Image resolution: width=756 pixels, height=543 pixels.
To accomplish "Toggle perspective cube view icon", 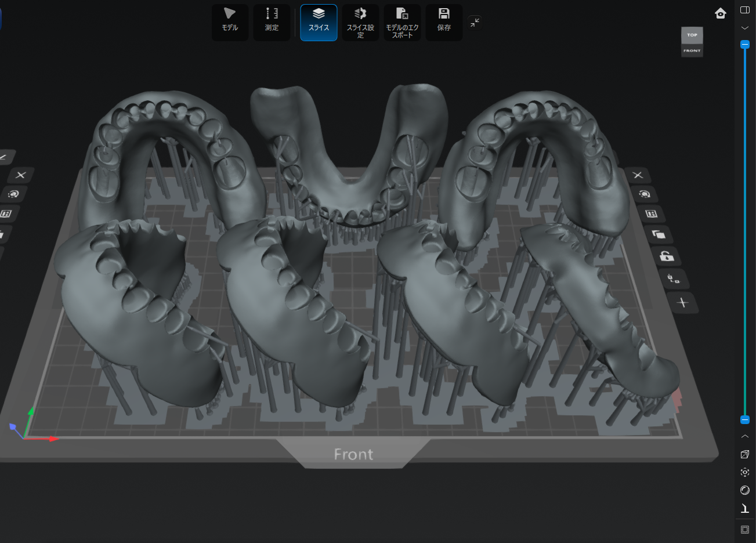I will (745, 454).
